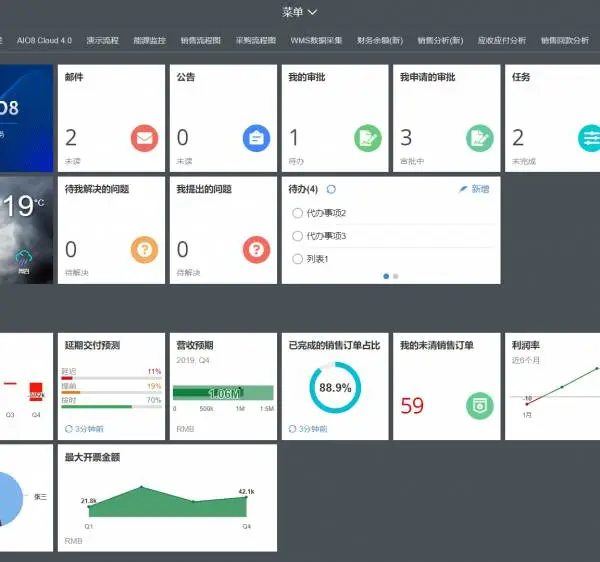Click the teal sliders icon in 任务 card
Screen dimensions: 600x562
(590, 138)
